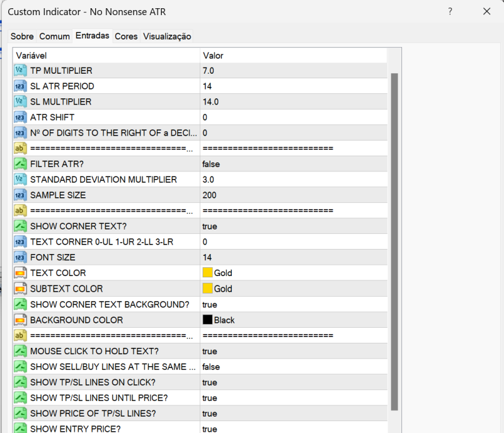Viewport: 504px width, 433px height.
Task: Select the 'ATR SHIFT' variable name
Action: tap(52, 117)
